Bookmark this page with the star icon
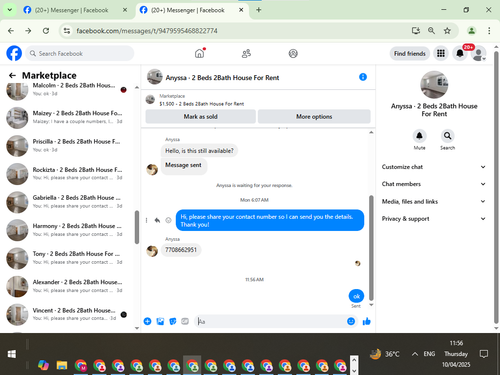Viewport: 500px width, 375px height. tap(447, 31)
